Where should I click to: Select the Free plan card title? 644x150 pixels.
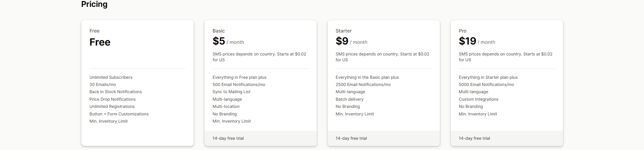click(94, 31)
